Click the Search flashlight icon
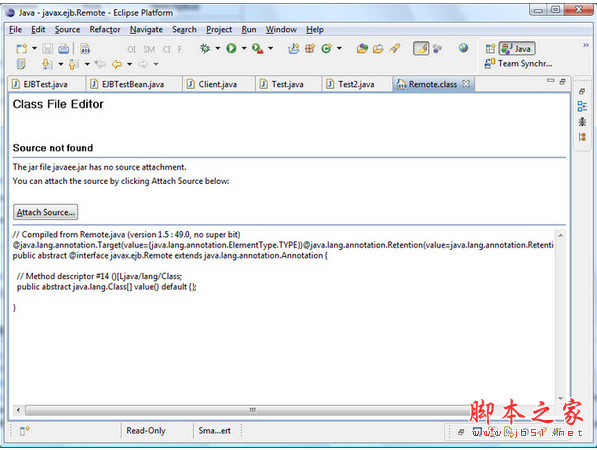This screenshot has height=450, width=597. [x=395, y=48]
